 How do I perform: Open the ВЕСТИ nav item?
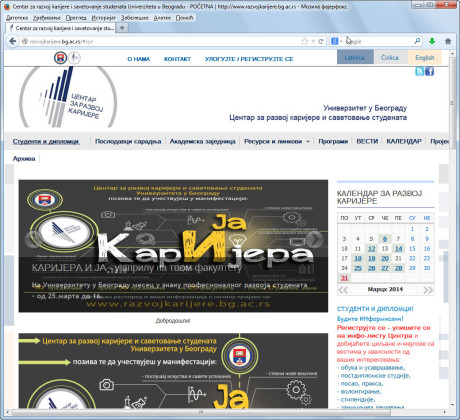coord(367,141)
